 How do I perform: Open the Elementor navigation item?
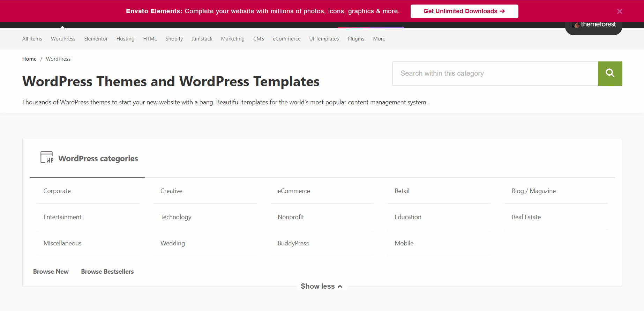[96, 39]
